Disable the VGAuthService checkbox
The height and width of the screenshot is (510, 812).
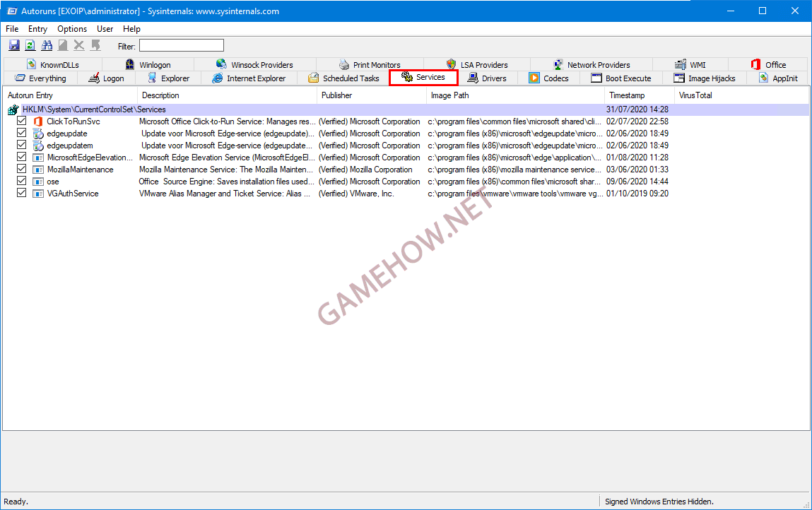[21, 193]
